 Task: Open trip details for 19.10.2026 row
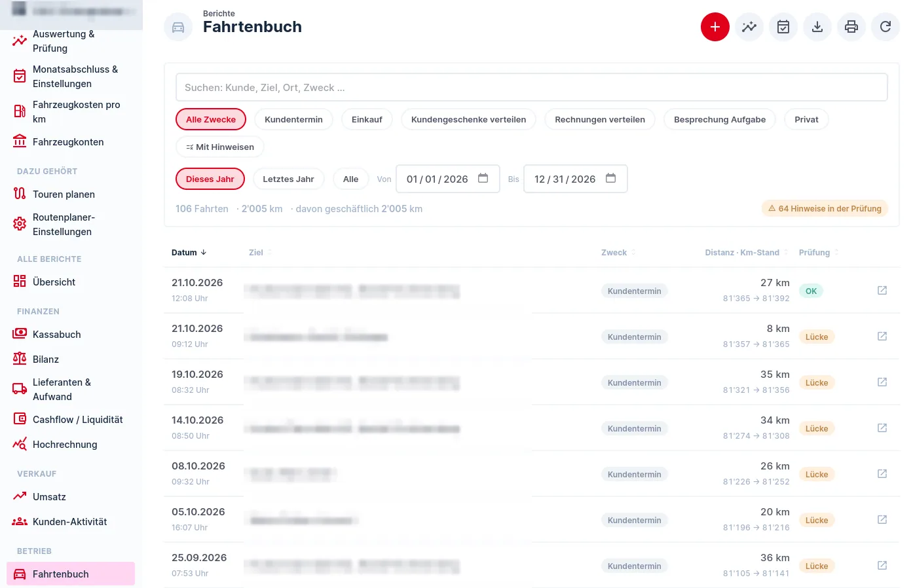[x=882, y=382]
